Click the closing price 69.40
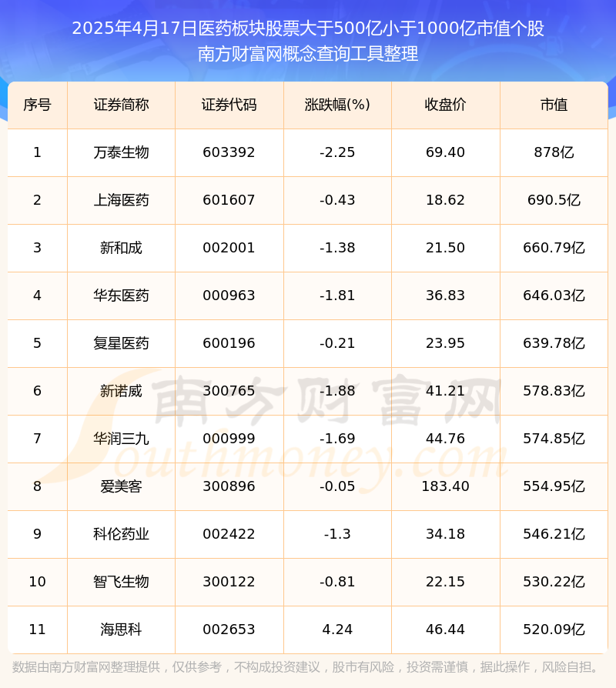 click(445, 152)
